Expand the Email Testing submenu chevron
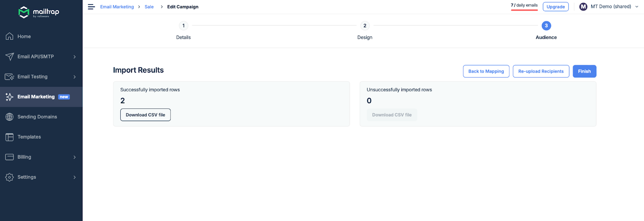 pyautogui.click(x=74, y=77)
